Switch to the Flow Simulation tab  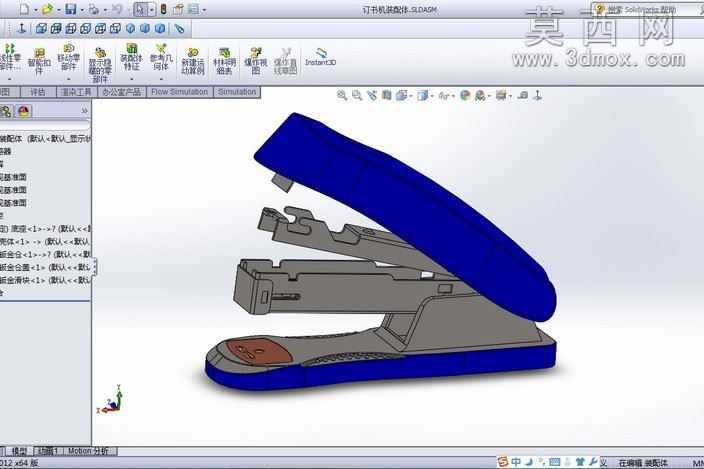point(180,92)
